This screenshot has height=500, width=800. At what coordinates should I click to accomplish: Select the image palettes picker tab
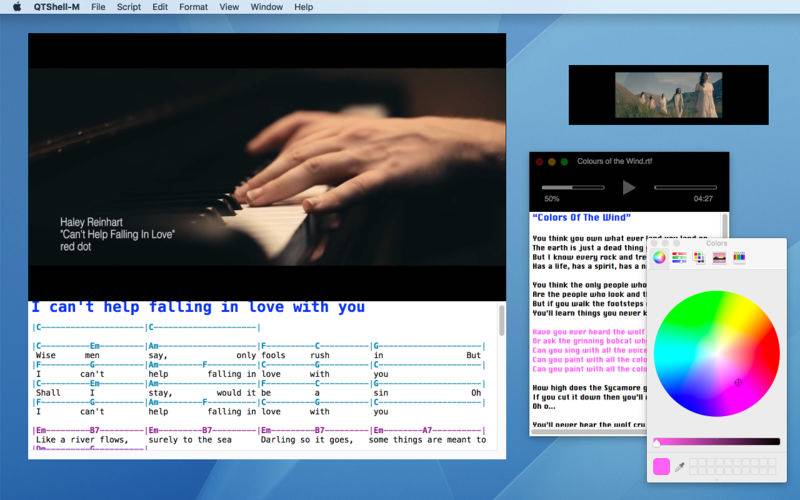pyautogui.click(x=719, y=258)
